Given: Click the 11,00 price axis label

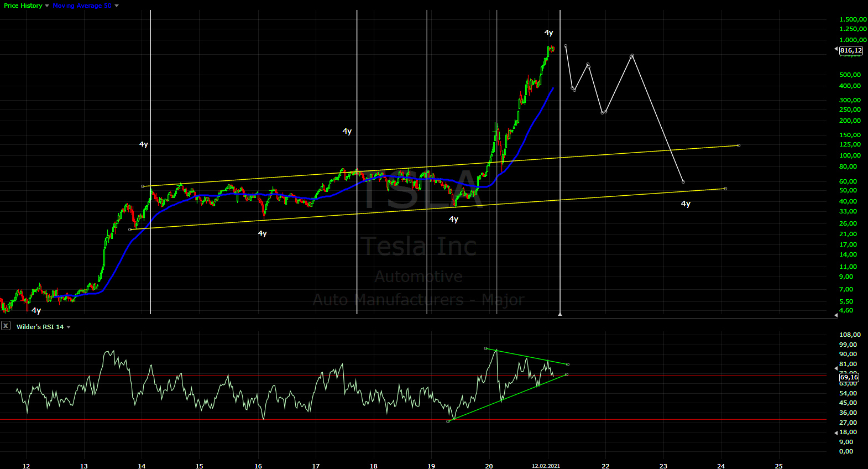Looking at the screenshot, I should pos(848,267).
